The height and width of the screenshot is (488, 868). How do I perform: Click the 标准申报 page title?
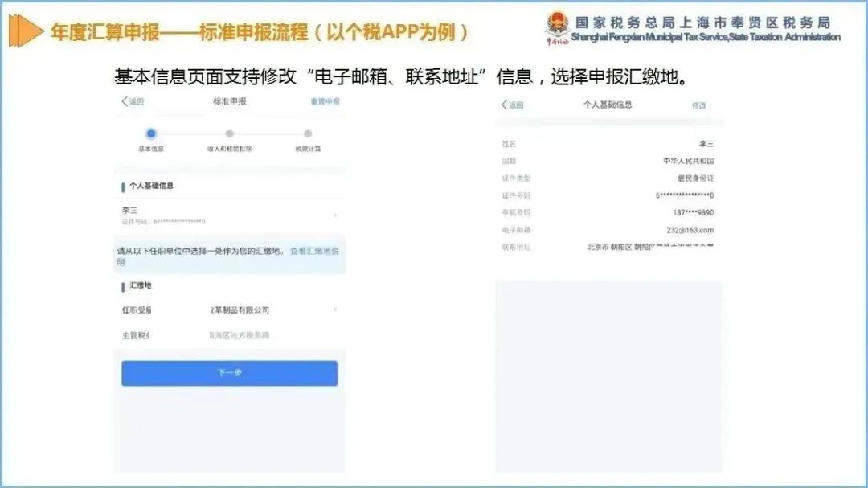click(230, 101)
